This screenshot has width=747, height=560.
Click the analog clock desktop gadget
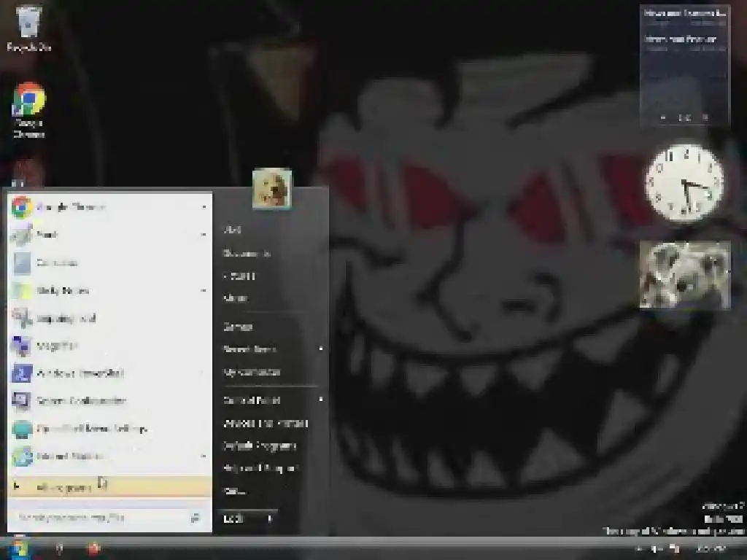pyautogui.click(x=684, y=183)
